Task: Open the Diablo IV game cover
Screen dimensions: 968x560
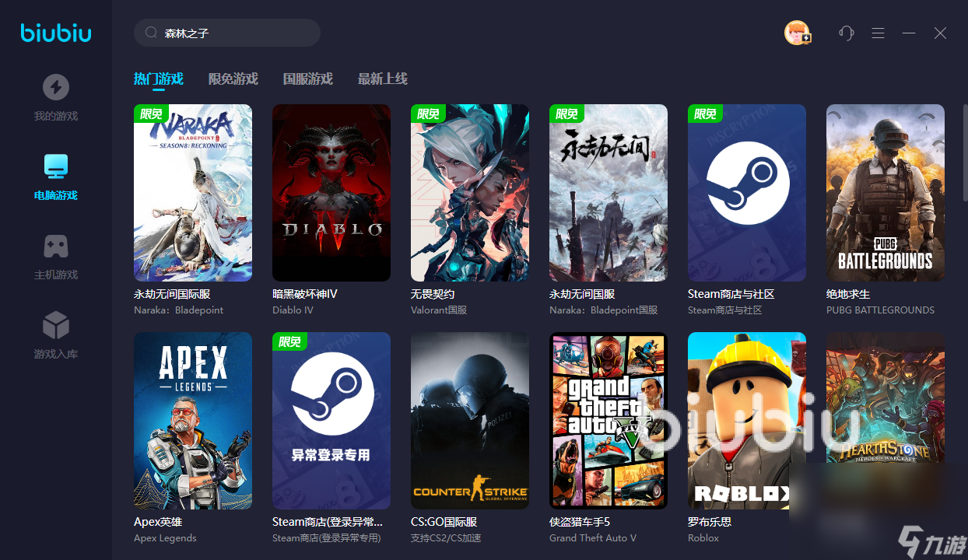Action: 331,193
